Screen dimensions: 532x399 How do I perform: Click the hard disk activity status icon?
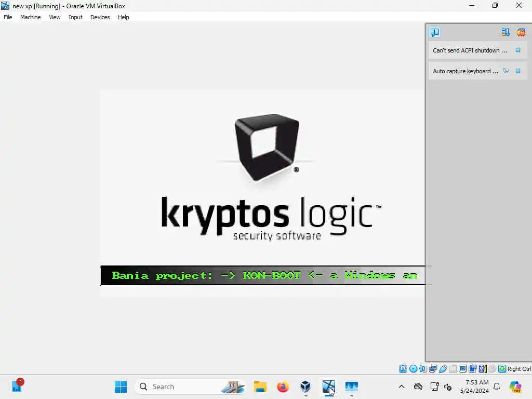click(x=403, y=368)
